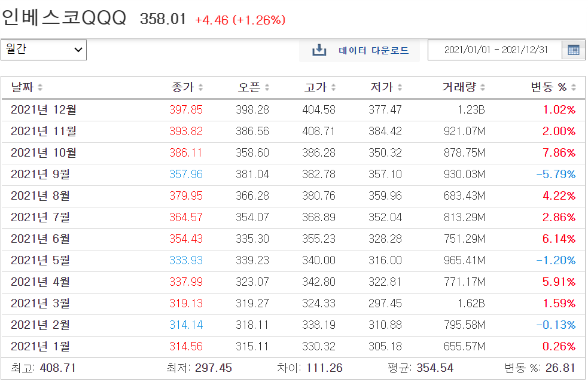Click the 2021/01/01 - 2021/12/31 date range field

496,50
